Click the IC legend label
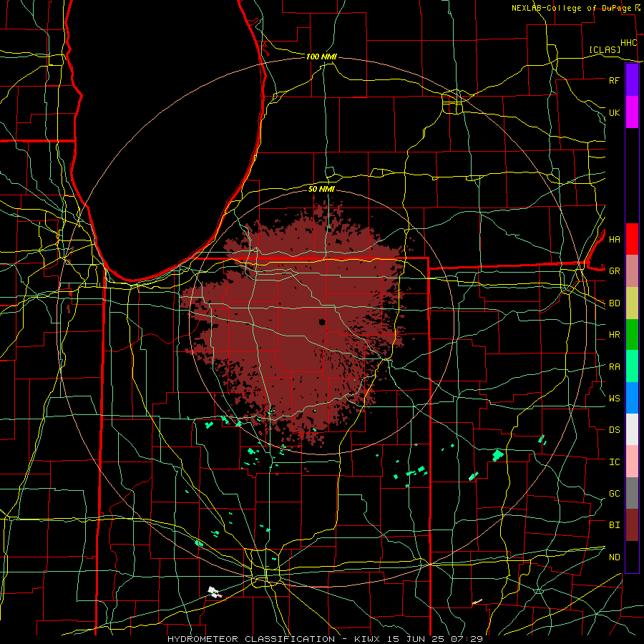The height and width of the screenshot is (644, 644). (614, 462)
